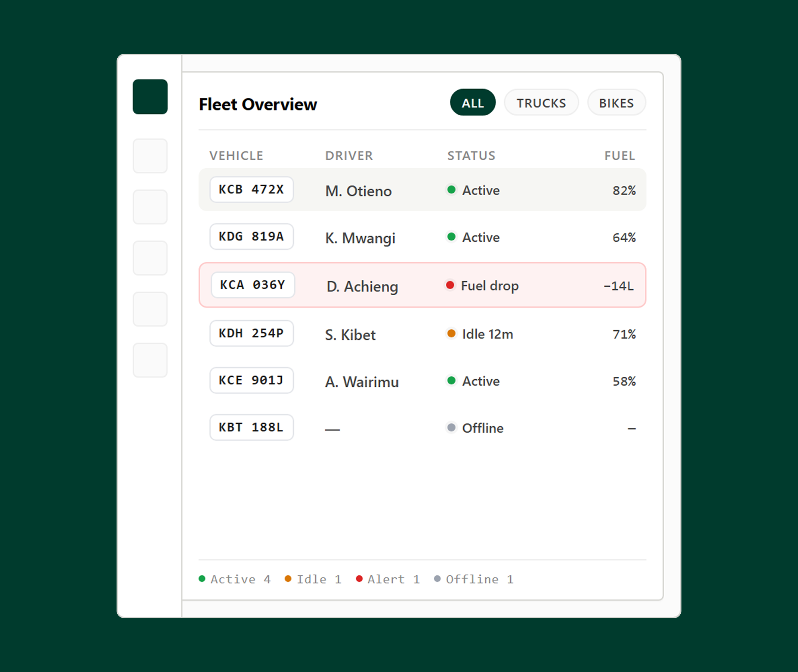Click the −14L fuel drop value

(x=618, y=286)
